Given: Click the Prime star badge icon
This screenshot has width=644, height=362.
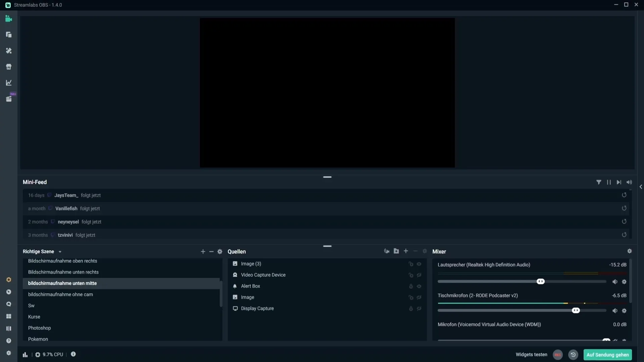Looking at the screenshot, I should point(9,280).
